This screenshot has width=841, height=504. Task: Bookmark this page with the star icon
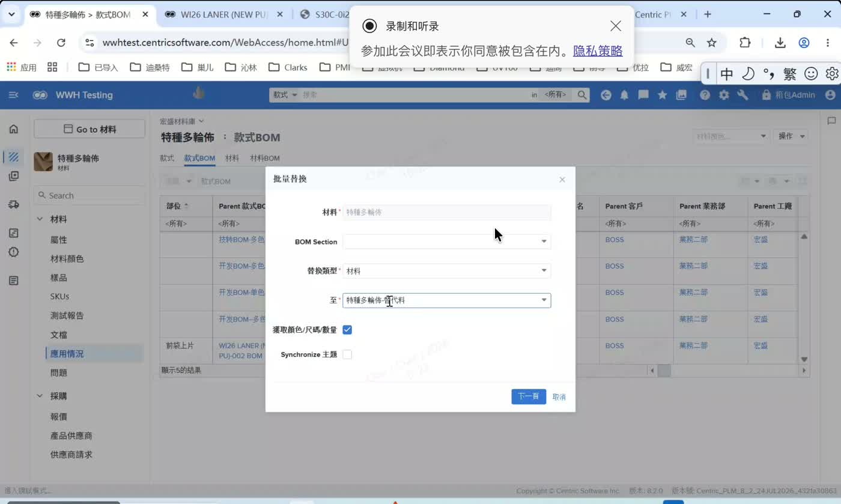(x=712, y=43)
